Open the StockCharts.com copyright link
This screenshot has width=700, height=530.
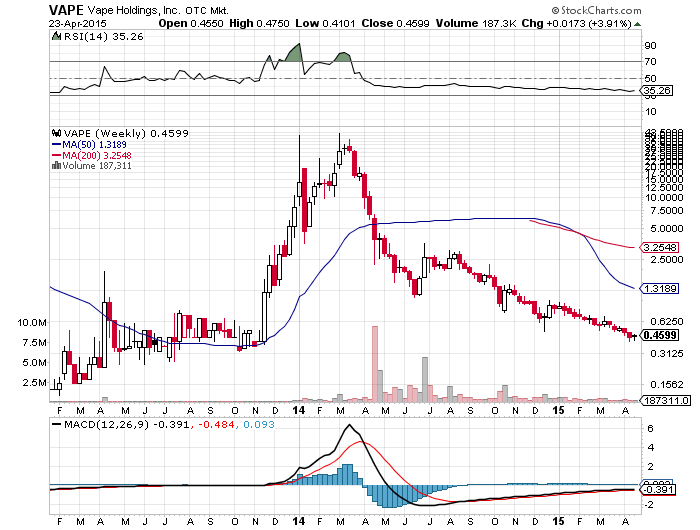point(597,10)
